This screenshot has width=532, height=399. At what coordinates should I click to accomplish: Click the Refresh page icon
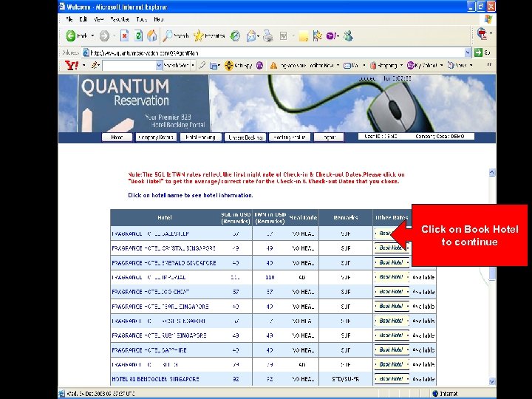138,35
